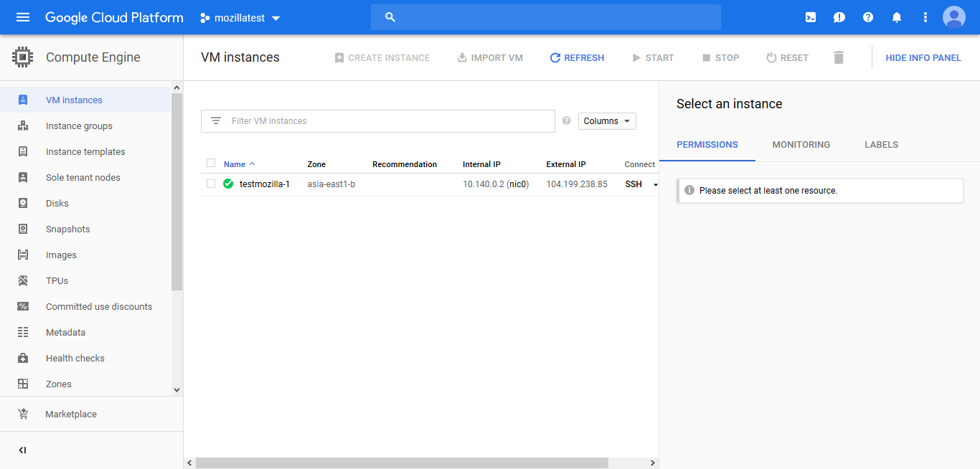Open the mozillatest project selector
The width and height of the screenshot is (980, 469).
pyautogui.click(x=240, y=17)
